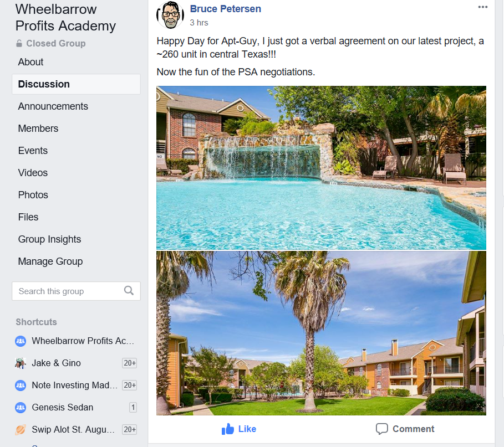Open Bruce Petersen's profile name link
Viewport: 504px width, 447px height.
click(x=225, y=9)
